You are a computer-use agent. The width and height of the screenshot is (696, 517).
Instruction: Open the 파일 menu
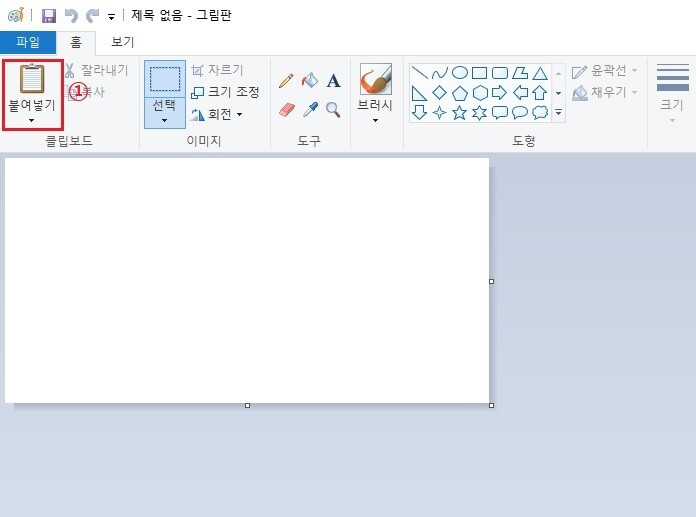[28, 42]
